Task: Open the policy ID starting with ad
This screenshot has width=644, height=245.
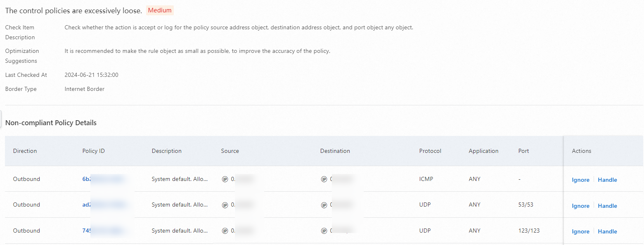Action: pos(87,205)
